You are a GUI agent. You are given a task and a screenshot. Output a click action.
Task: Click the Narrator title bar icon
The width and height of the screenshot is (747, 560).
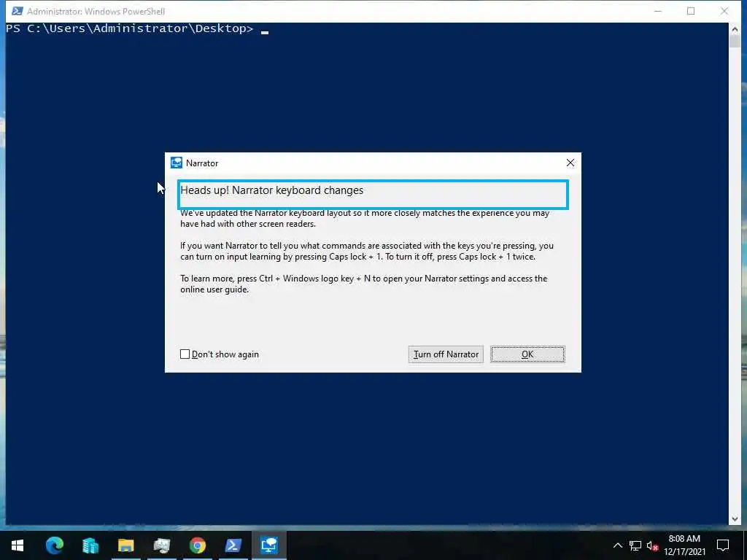tap(177, 163)
